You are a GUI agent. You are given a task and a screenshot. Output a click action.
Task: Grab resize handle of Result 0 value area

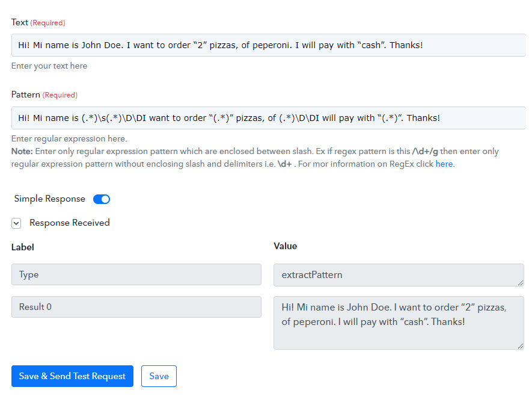pos(521,345)
